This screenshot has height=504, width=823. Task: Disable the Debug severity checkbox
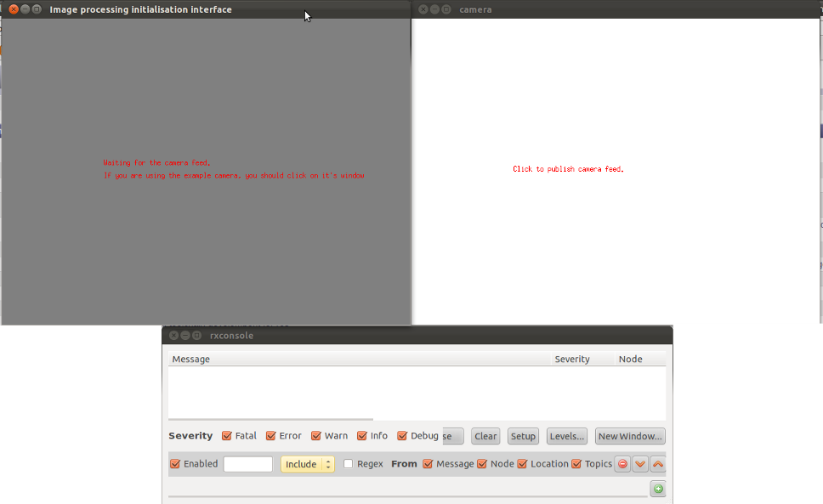coord(402,436)
